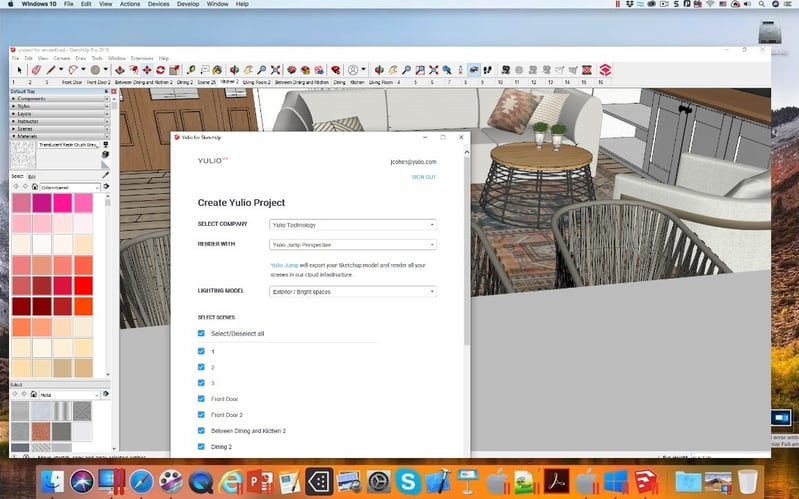Switch to the Living Room 2 scene tab
This screenshot has height=499, width=799.
(x=257, y=82)
